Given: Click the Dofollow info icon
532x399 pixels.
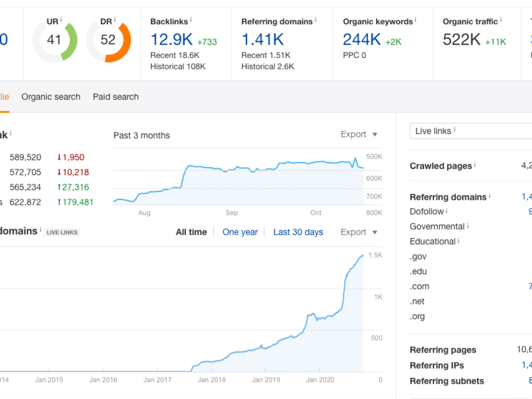Looking at the screenshot, I should click(x=446, y=211).
